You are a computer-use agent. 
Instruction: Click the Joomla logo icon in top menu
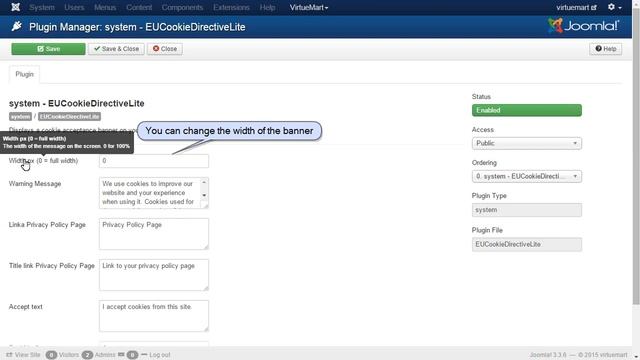(x=16, y=7)
